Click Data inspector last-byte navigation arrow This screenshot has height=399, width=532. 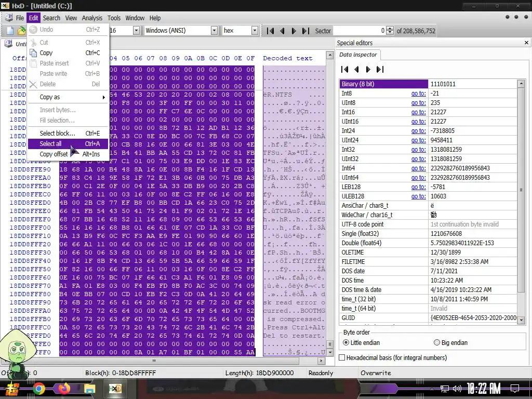coord(380,69)
